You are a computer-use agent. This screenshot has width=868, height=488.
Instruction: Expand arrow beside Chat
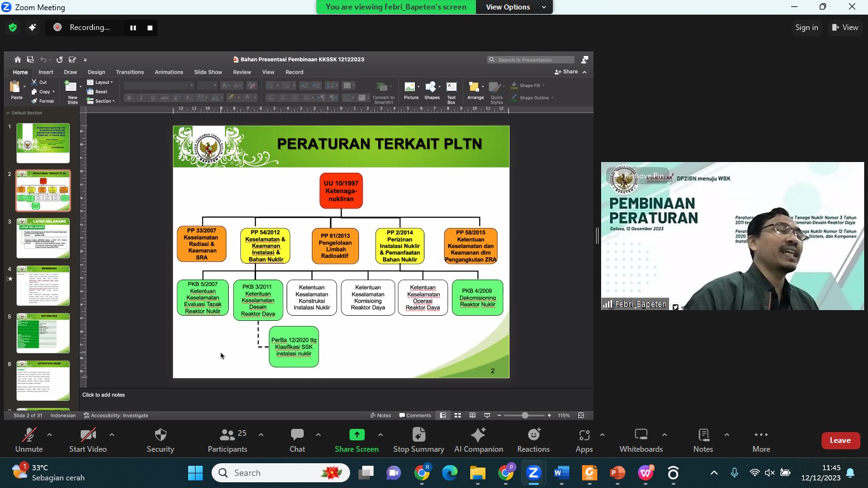(x=318, y=435)
